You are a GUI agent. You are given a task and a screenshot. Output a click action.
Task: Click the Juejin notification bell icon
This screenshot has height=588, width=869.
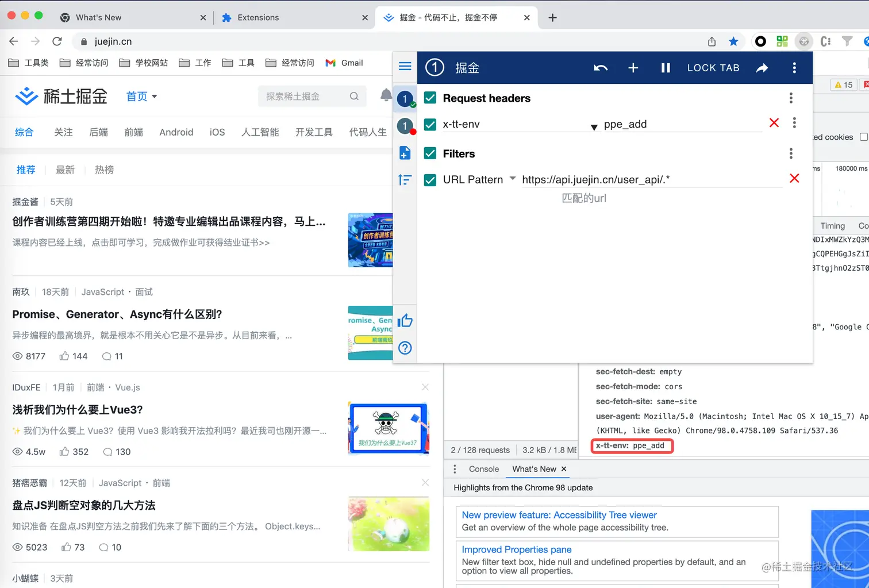[386, 95]
